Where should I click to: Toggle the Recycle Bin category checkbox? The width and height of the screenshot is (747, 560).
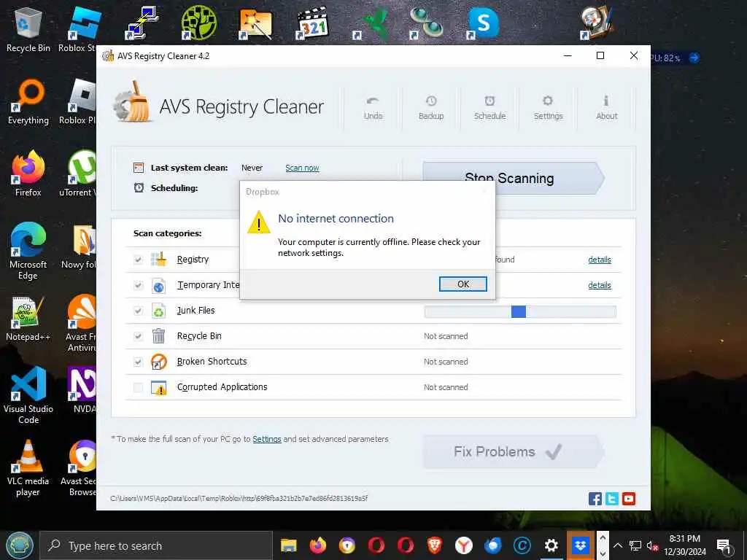click(138, 336)
